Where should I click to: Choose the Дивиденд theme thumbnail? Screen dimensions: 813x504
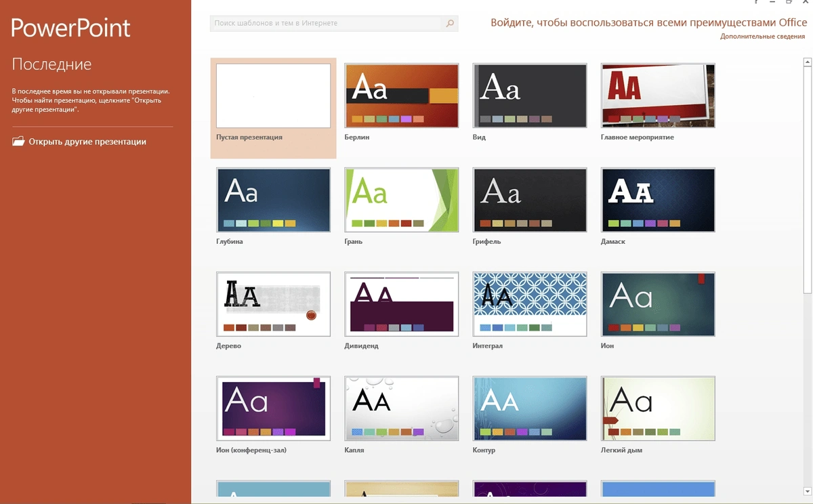[402, 304]
